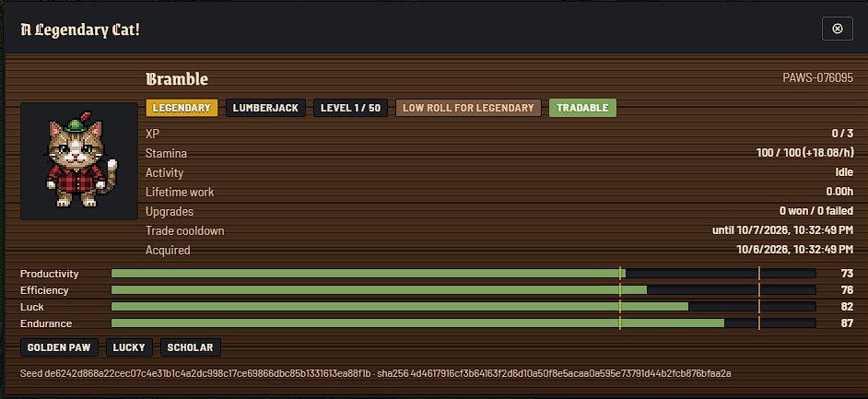Click the Lifetime work label
Image resolution: width=868 pixels, height=399 pixels.
(x=180, y=192)
